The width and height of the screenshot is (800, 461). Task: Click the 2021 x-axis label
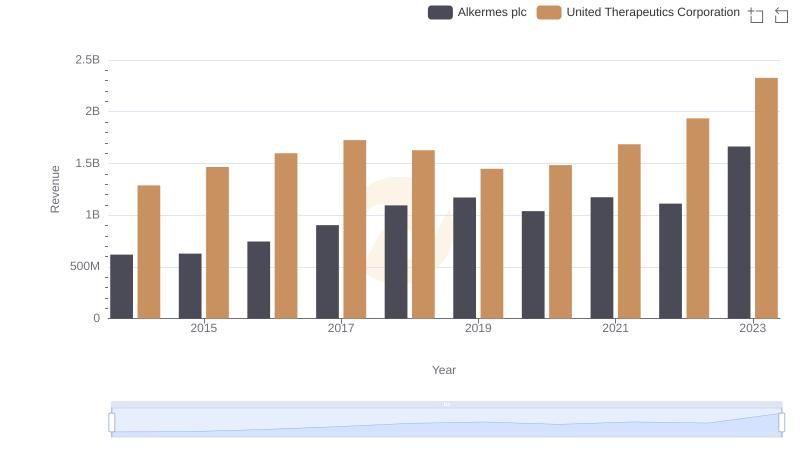(615, 328)
